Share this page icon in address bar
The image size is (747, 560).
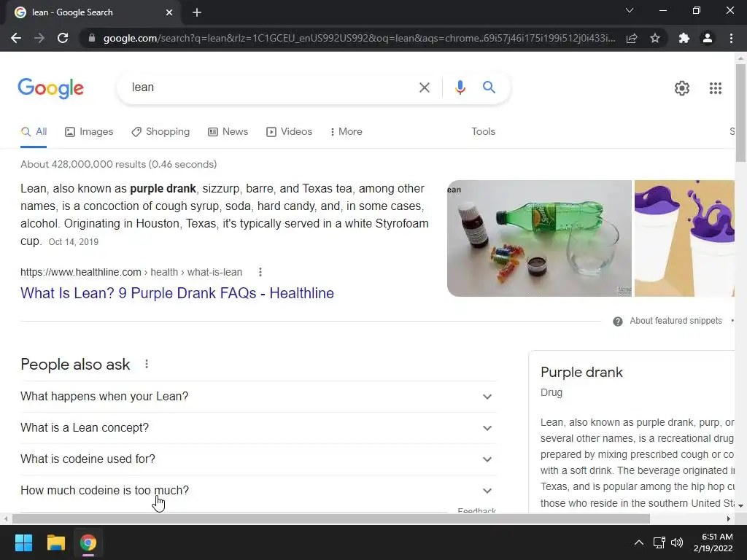[632, 38]
